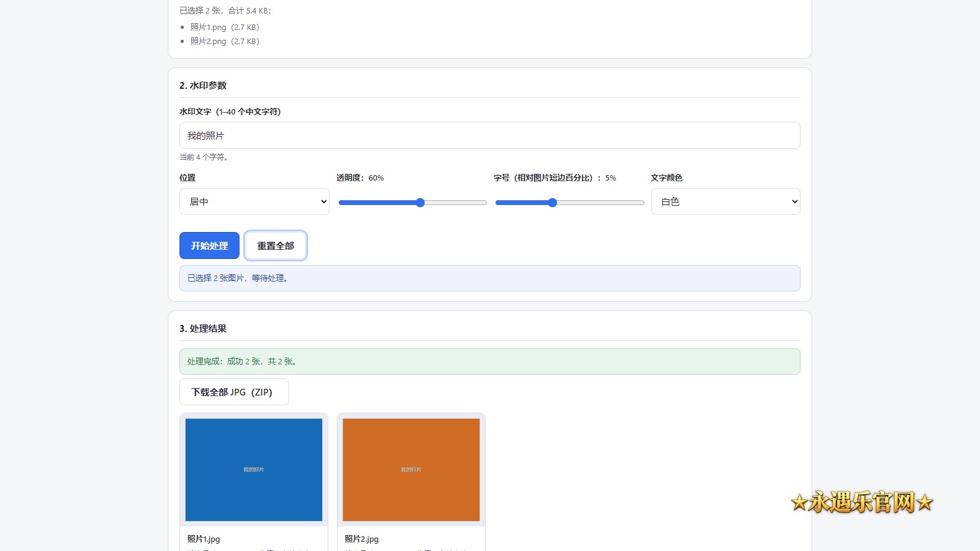Click the 重置全部 button

(x=276, y=246)
